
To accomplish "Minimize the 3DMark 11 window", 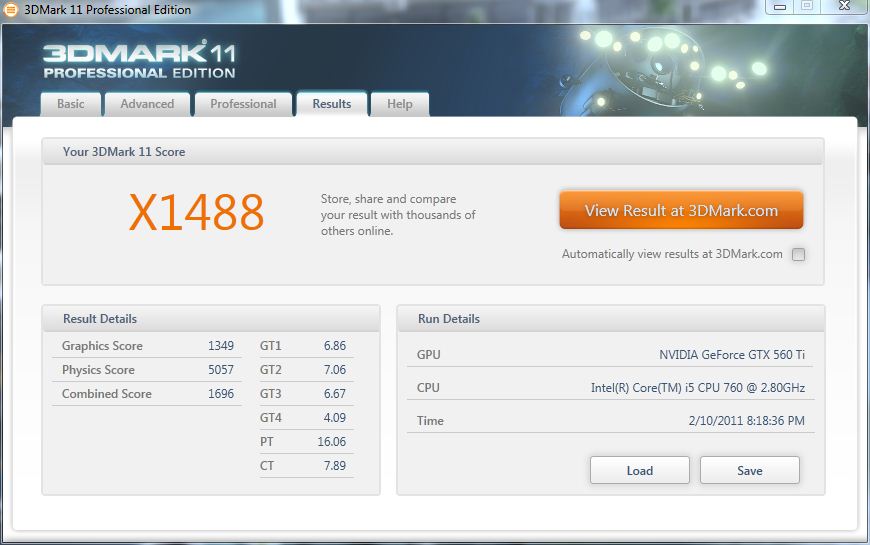I will click(778, 7).
